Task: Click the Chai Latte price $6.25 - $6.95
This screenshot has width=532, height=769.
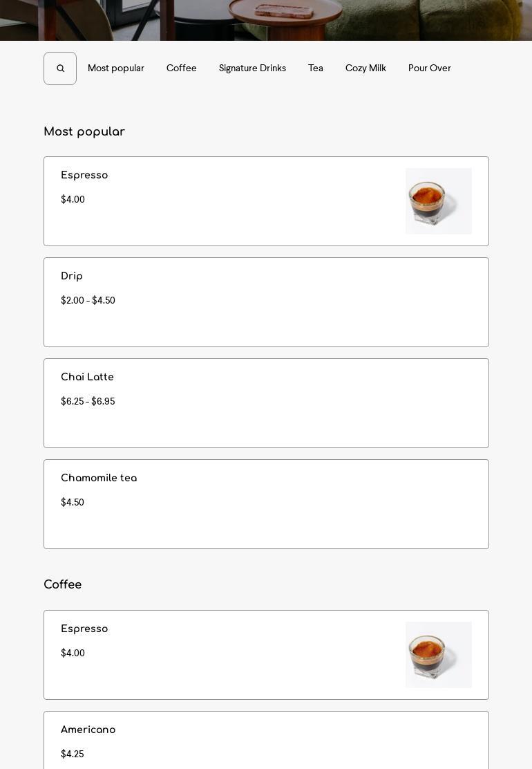Action: (x=88, y=401)
